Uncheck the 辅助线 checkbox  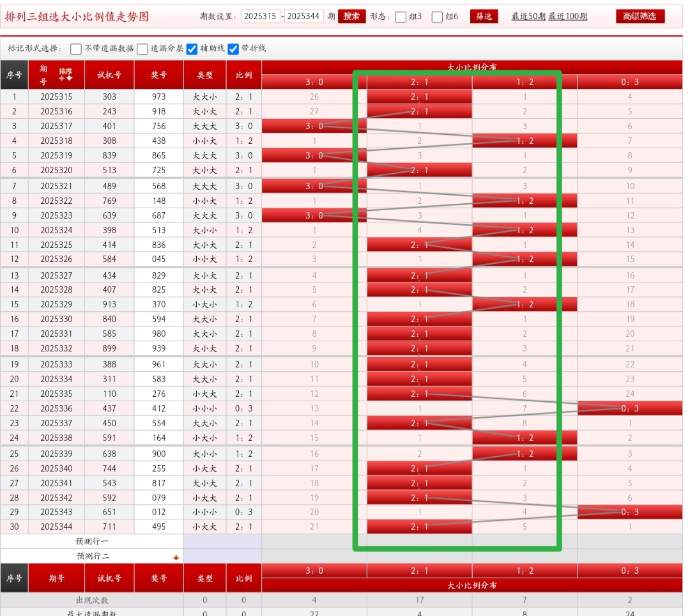coord(192,49)
